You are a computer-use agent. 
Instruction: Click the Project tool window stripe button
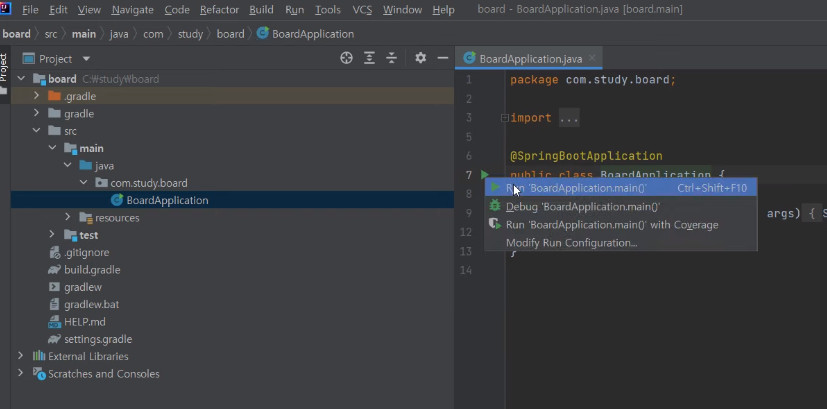click(x=4, y=74)
